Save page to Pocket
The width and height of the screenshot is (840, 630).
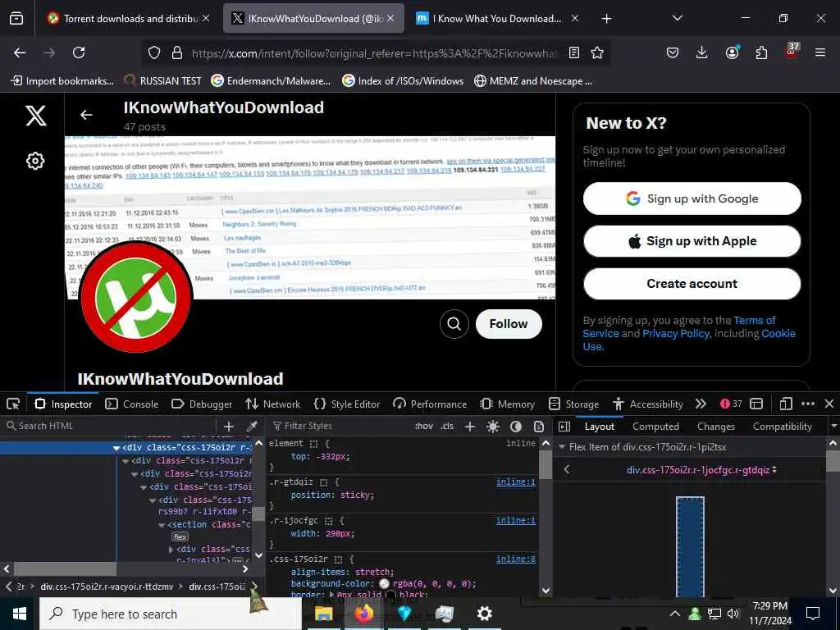coord(673,52)
